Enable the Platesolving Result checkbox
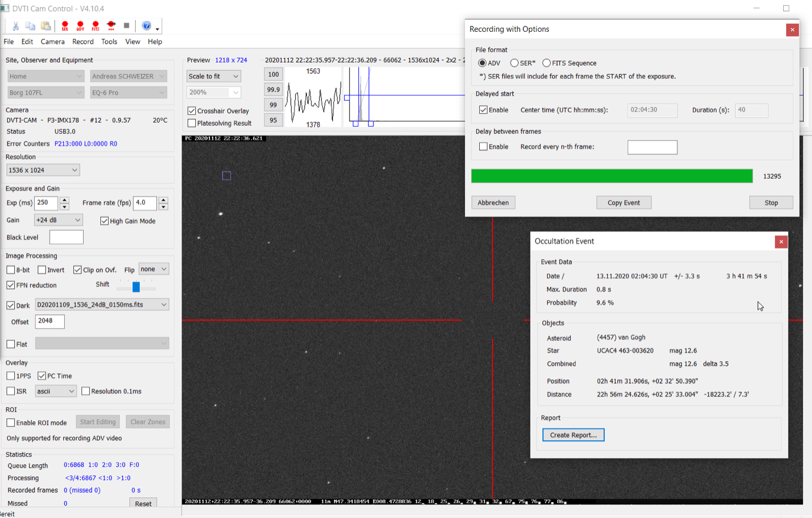This screenshot has width=812, height=518. [x=192, y=123]
